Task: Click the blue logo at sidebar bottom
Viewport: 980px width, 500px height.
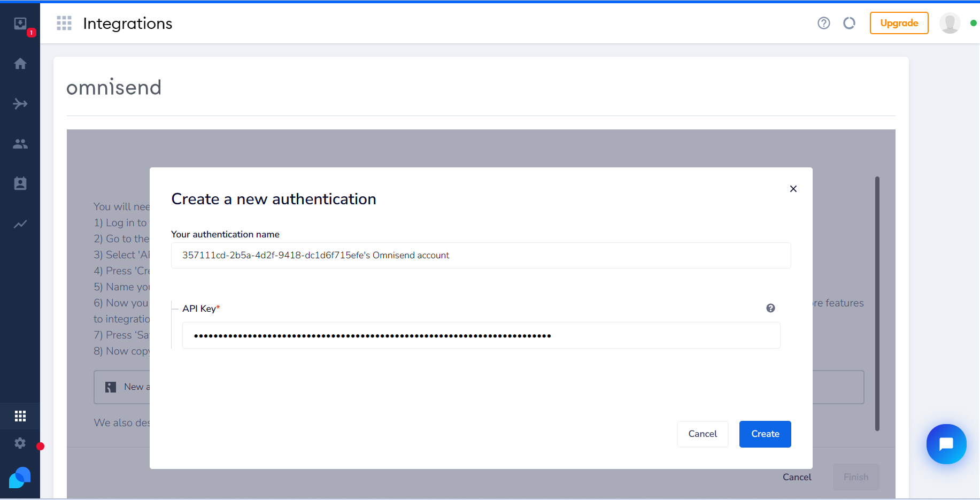Action: (20, 478)
